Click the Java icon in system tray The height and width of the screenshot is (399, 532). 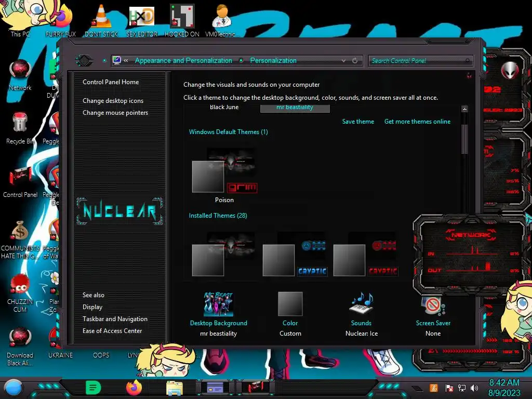(x=433, y=388)
